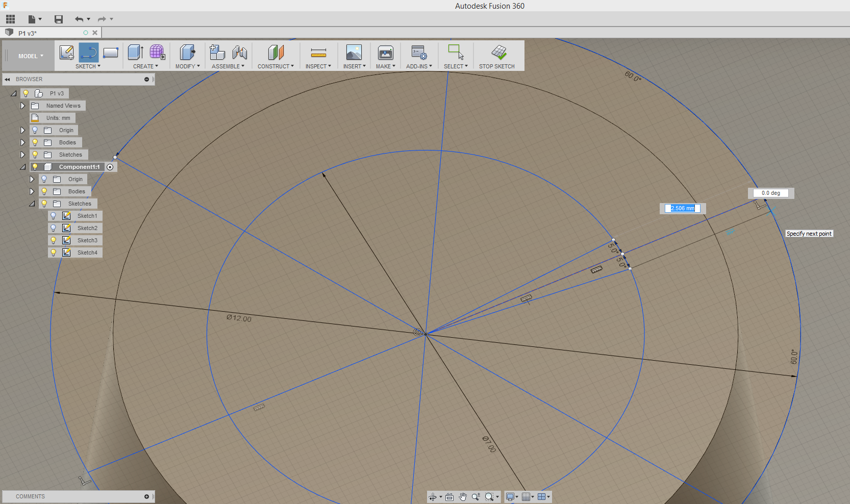Toggle visibility bulb of top-level Bodies folder

[35, 142]
